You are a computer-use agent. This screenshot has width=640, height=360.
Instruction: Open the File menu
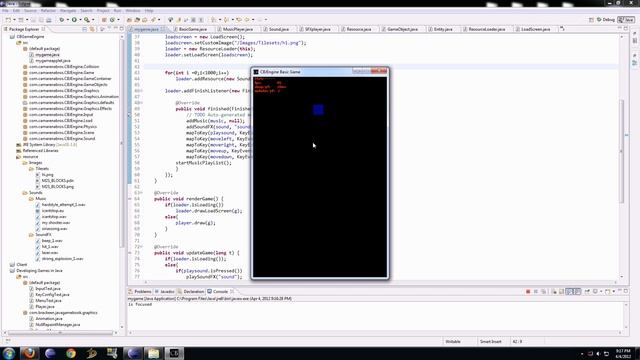coord(5,11)
